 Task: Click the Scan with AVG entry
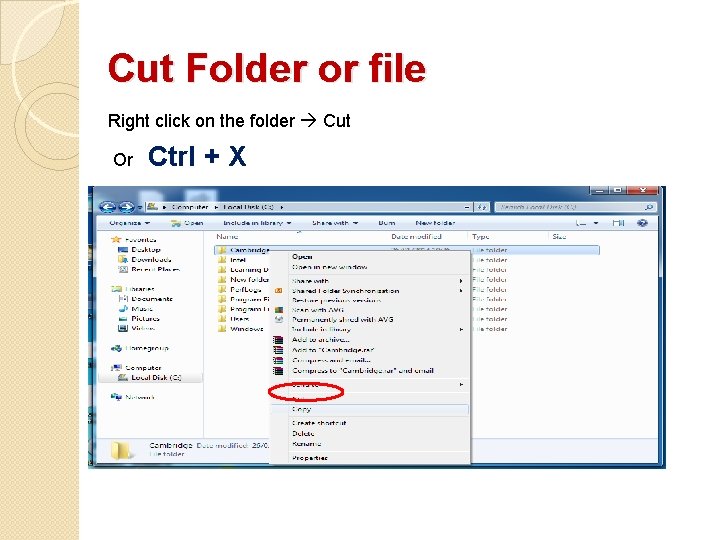coord(318,310)
